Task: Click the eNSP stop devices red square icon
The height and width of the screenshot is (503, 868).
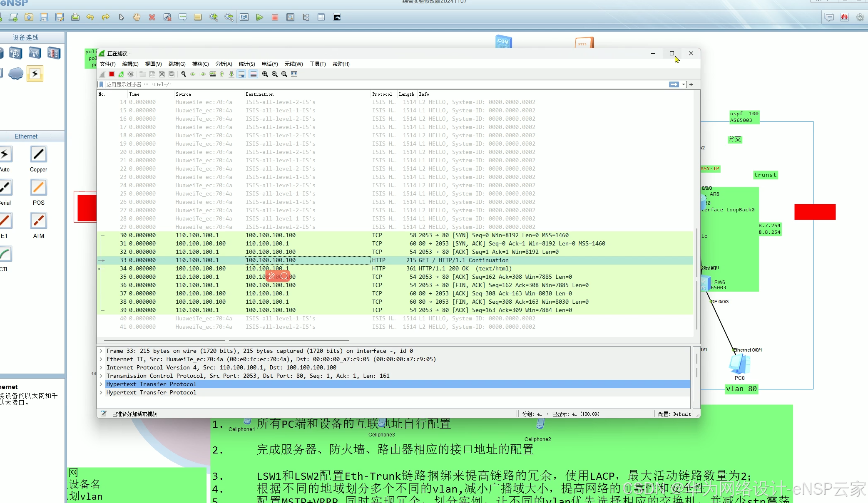Action: [x=275, y=17]
